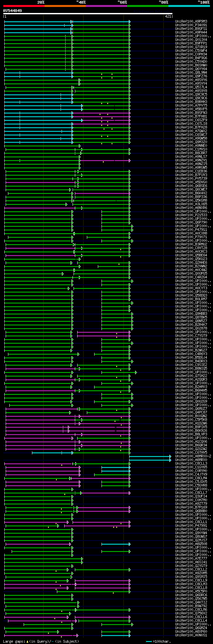
Task: Select the UniRef100_A7PVT5 label
Action: coord(191,106)
